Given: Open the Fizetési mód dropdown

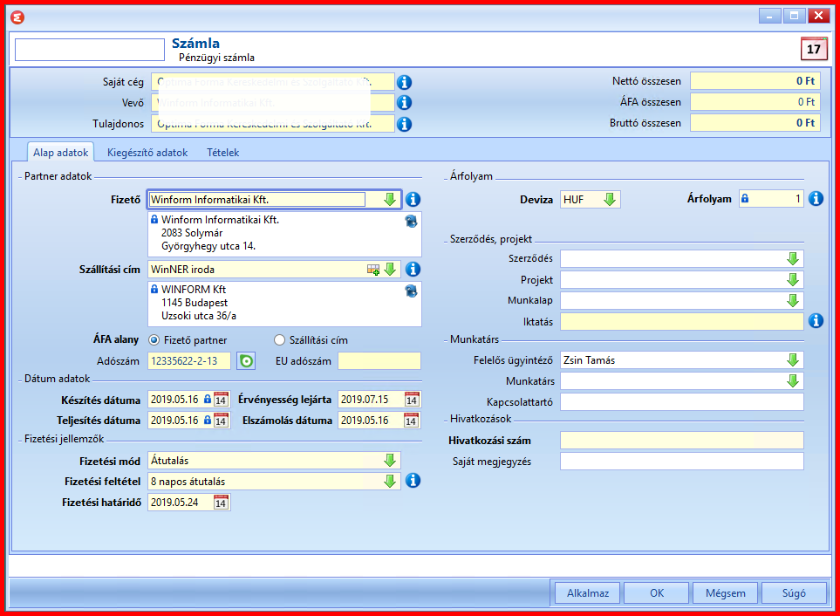Looking at the screenshot, I should 390,460.
